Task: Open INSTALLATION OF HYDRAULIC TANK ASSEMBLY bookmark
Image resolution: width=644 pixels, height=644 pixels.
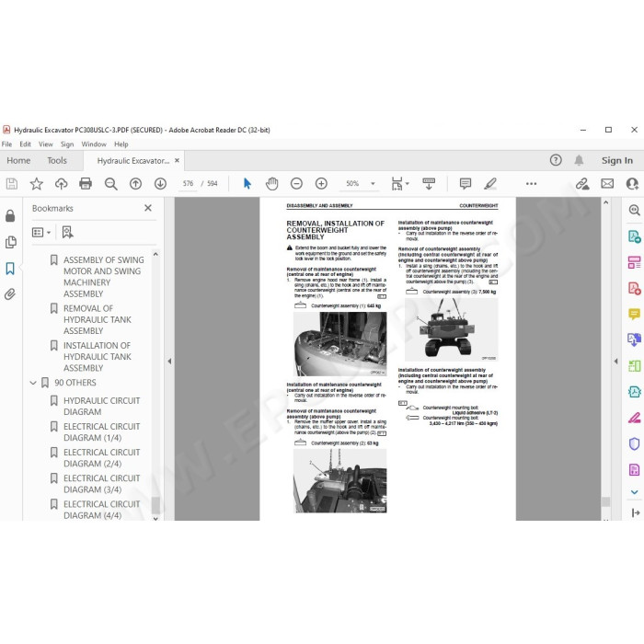Action: tap(98, 357)
